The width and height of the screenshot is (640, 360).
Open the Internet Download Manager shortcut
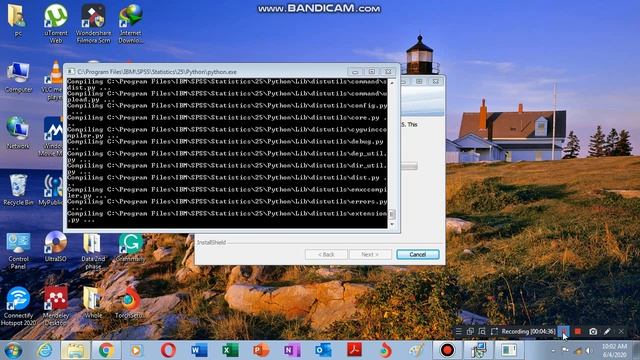pos(131,24)
